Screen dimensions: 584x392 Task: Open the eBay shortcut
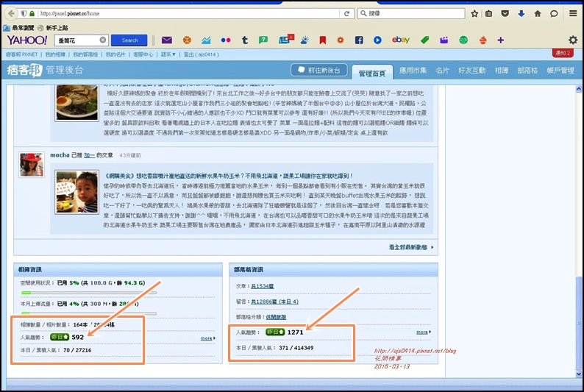[x=401, y=40]
